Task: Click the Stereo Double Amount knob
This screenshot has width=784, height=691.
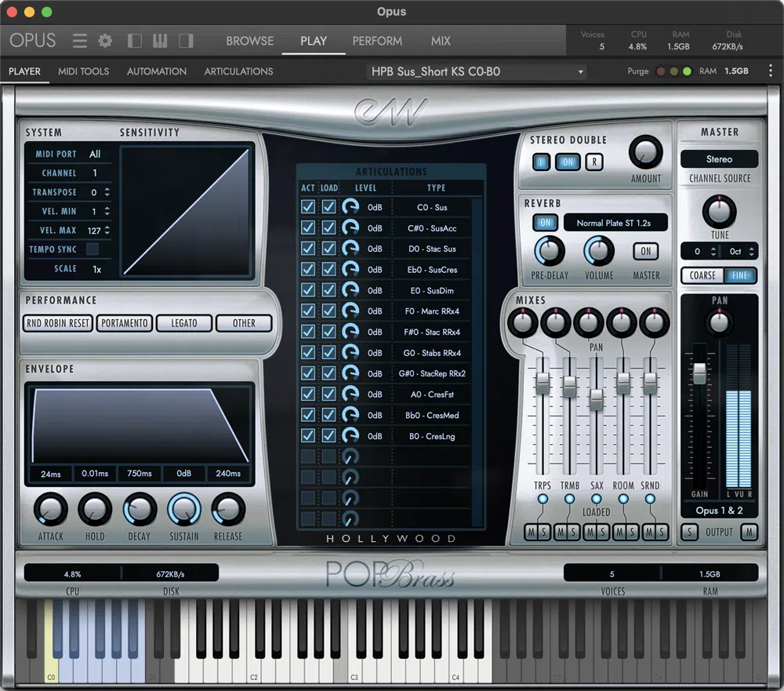Action: click(x=645, y=152)
